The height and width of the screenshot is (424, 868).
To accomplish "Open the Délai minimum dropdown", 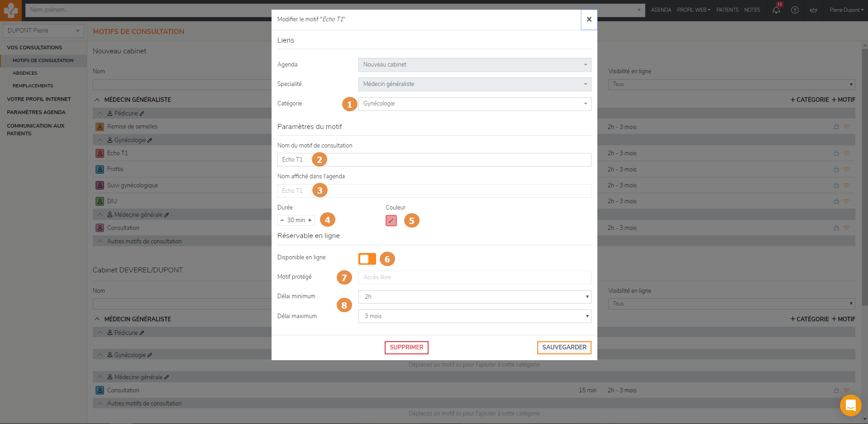I will [x=475, y=297].
